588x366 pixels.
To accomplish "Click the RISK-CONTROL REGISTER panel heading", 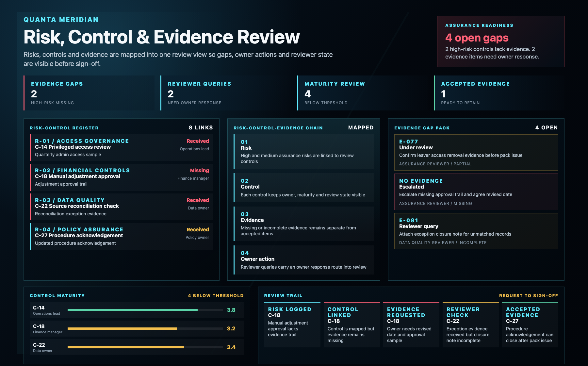I will coord(64,128).
